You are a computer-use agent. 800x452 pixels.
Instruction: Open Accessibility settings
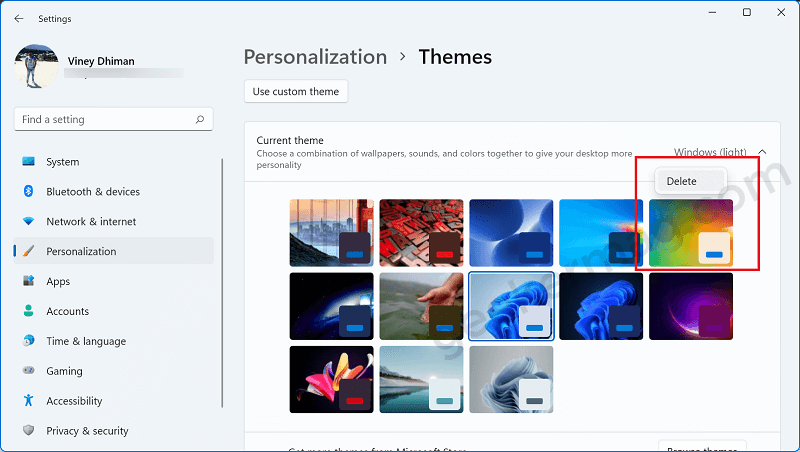coord(113,400)
